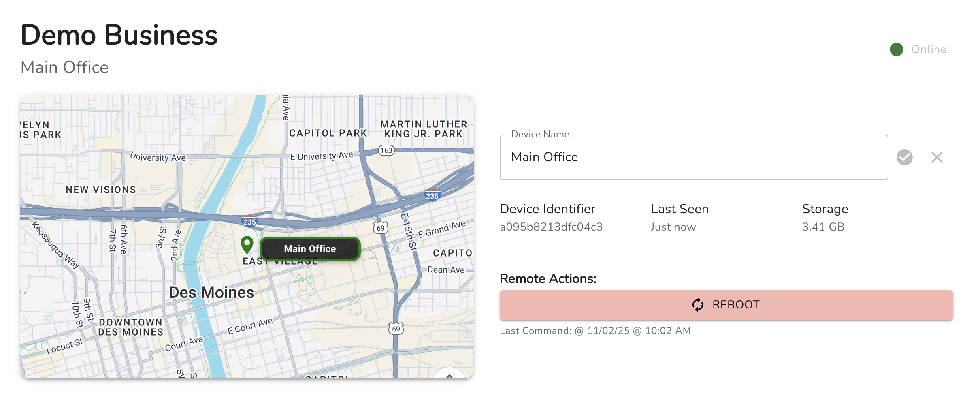Click the Last Seen 'Just now' value

pos(673,227)
